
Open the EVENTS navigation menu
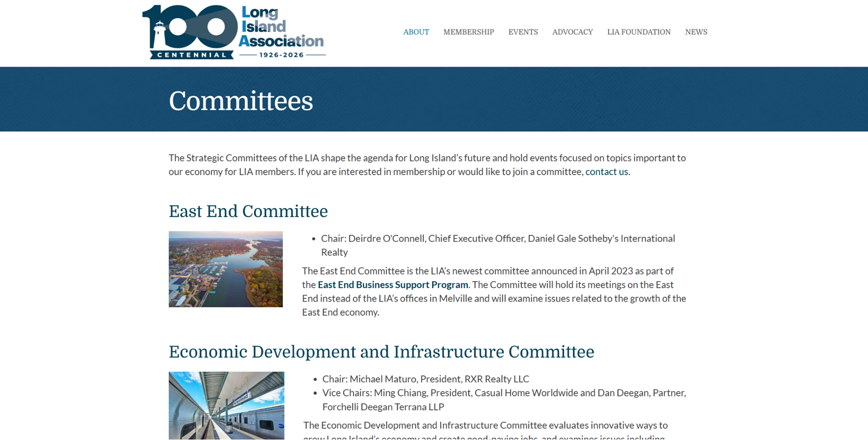pos(523,32)
